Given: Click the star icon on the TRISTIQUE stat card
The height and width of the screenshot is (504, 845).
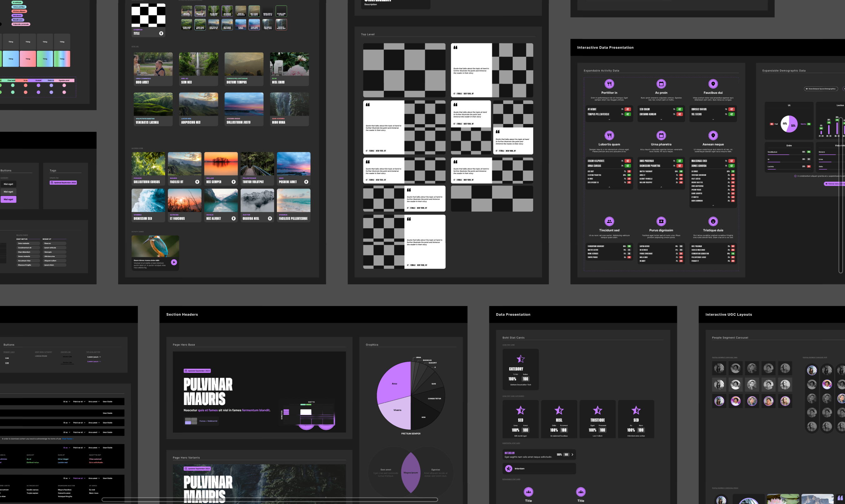Looking at the screenshot, I should (x=597, y=410).
